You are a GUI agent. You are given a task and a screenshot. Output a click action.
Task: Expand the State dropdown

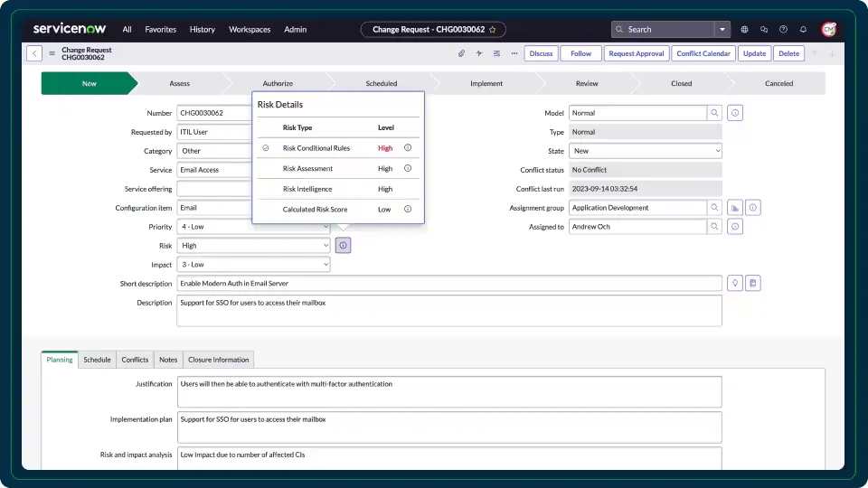coord(645,151)
